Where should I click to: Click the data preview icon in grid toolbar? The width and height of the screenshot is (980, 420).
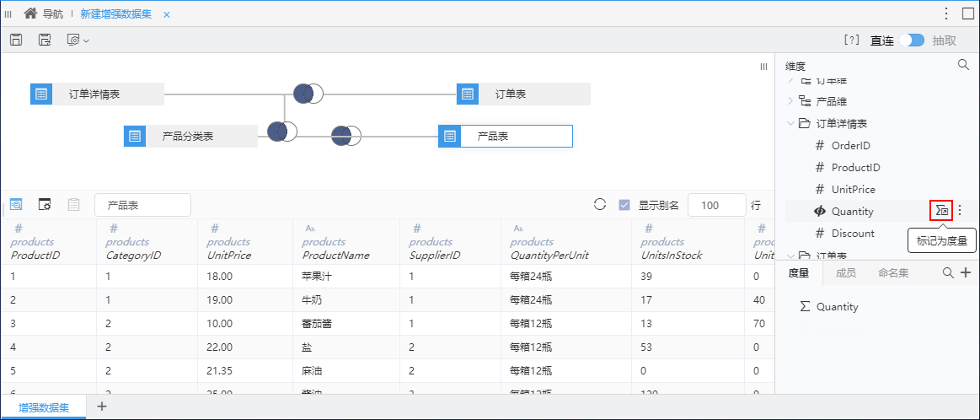(x=16, y=205)
